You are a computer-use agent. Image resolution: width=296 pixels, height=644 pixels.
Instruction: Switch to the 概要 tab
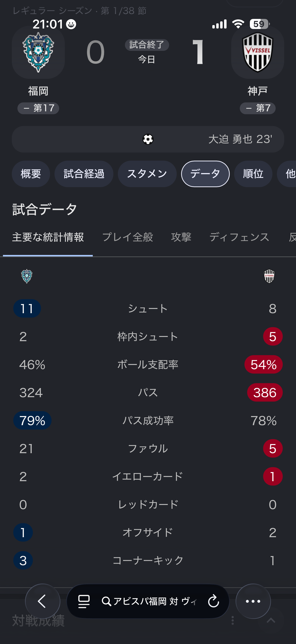tap(31, 174)
